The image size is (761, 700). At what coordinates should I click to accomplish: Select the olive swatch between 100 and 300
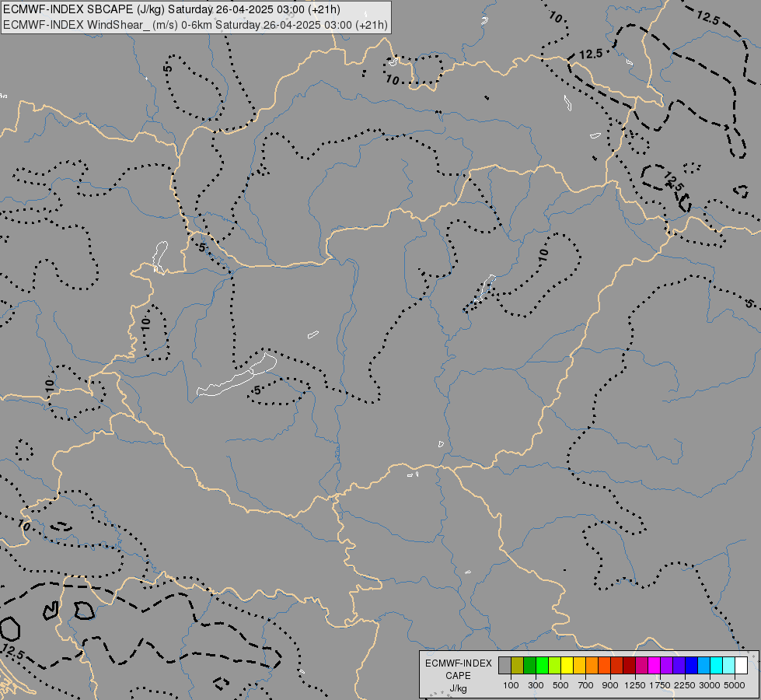(518, 665)
